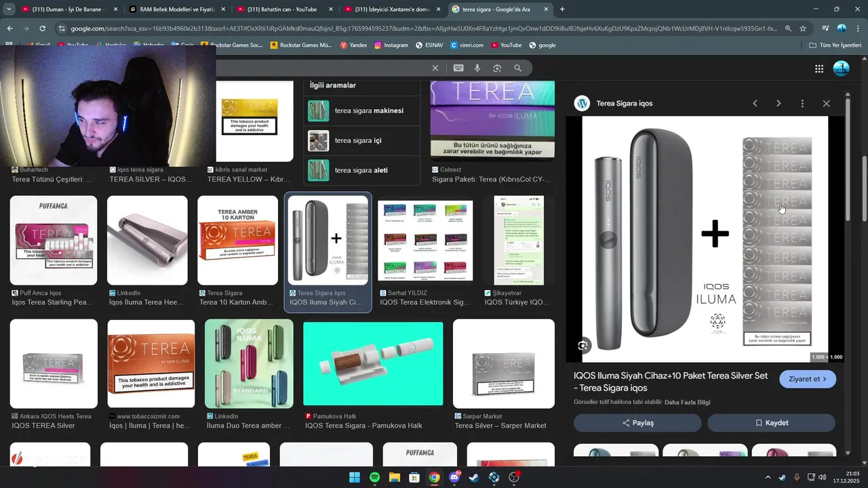Open Discord from the taskbar
This screenshot has width=868, height=488.
[x=454, y=478]
